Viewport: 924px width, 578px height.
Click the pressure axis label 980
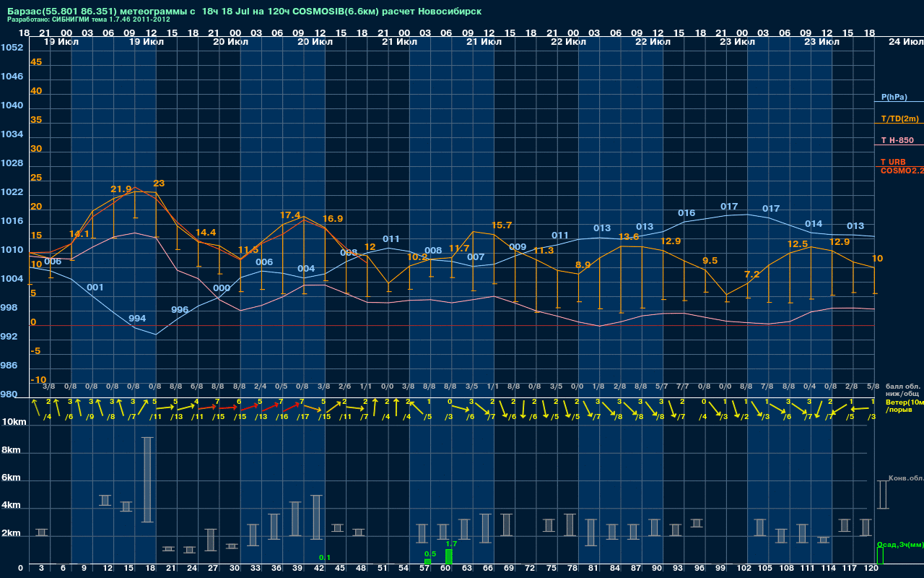pos(9,394)
